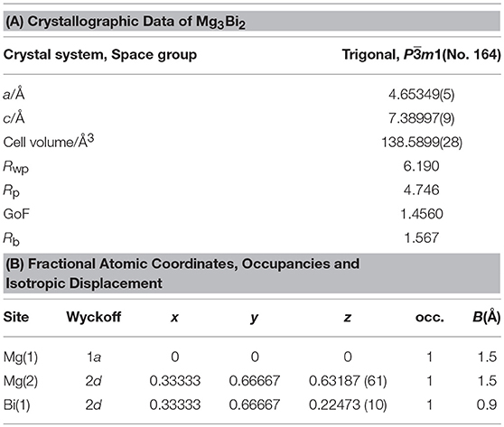
Task: Click the Rb value 1.567
Action: coord(422,237)
